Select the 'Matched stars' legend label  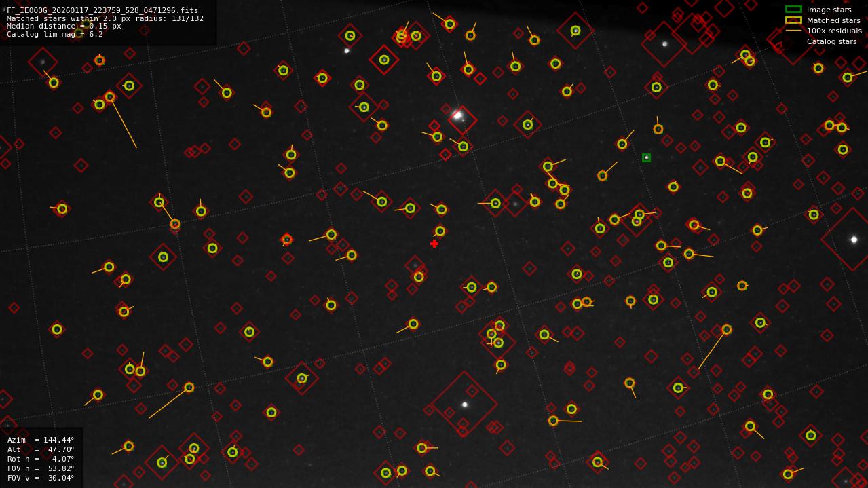point(833,20)
